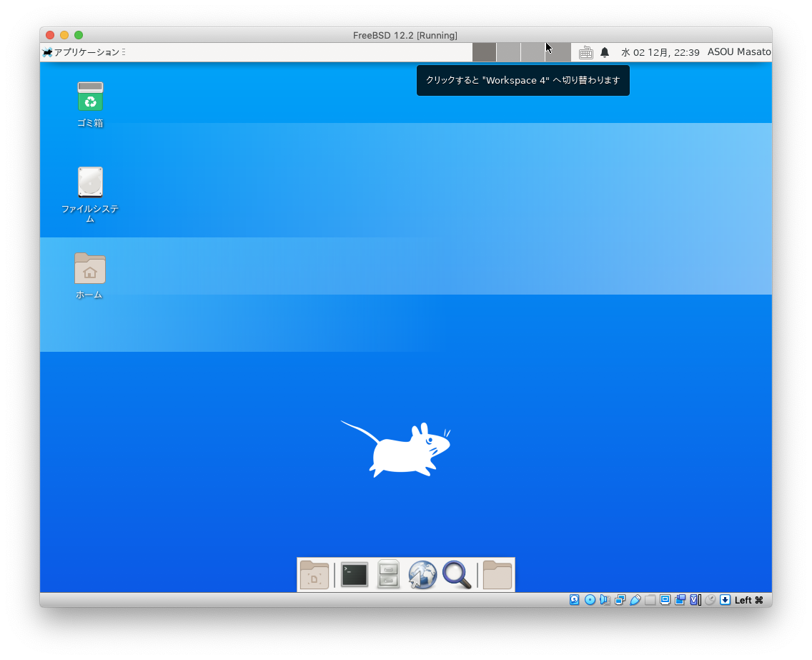Click VirtualBox recording indicator icon
This screenshot has height=660, width=812.
coord(680,600)
